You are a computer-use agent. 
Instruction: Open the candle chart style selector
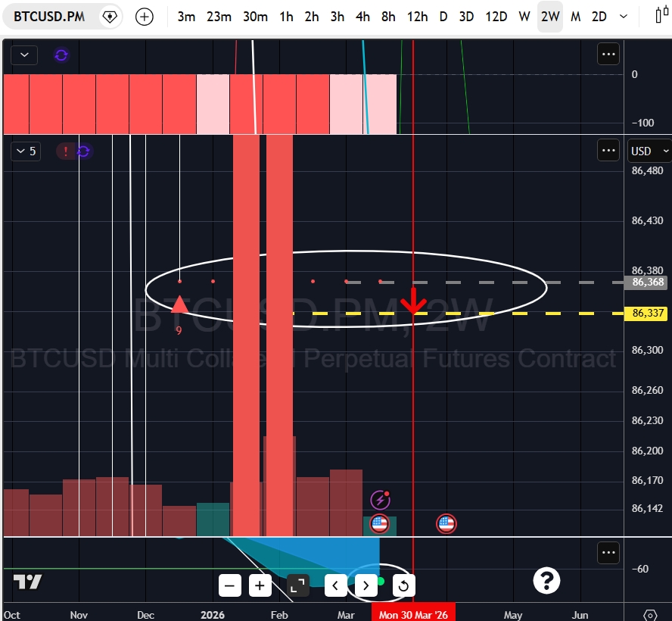662,16
